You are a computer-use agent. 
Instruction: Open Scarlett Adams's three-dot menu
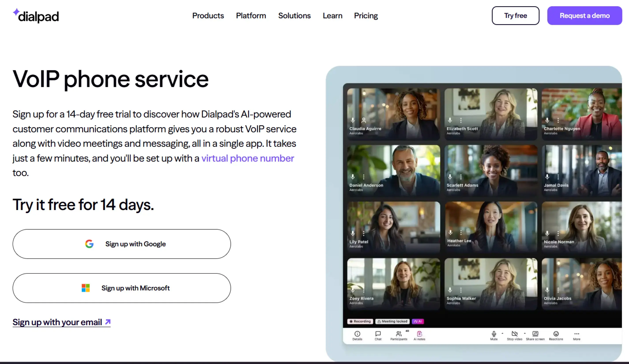pos(461,177)
